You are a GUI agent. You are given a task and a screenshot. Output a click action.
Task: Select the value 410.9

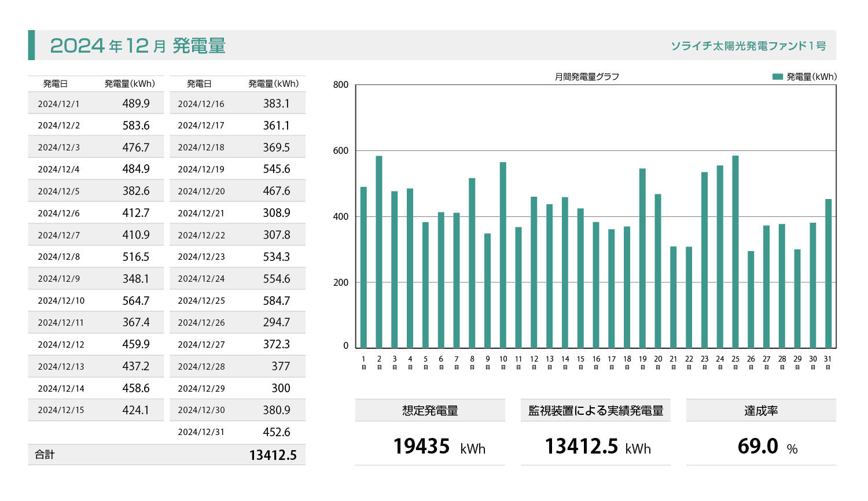[x=136, y=235]
